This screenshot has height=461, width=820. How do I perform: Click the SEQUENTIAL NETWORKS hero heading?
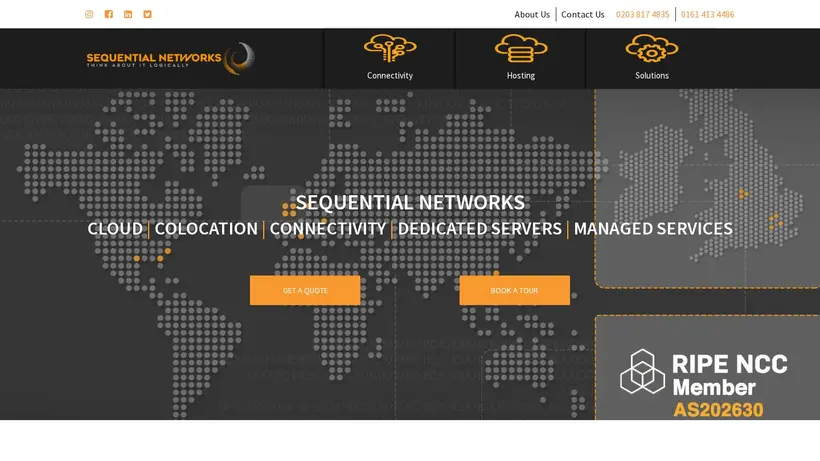[410, 202]
